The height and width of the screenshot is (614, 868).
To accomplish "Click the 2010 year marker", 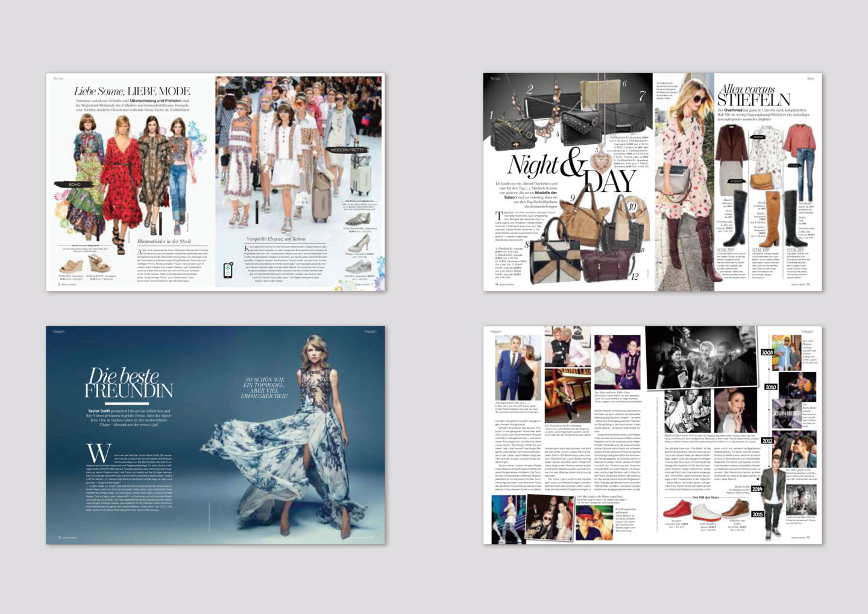I will coord(770,387).
